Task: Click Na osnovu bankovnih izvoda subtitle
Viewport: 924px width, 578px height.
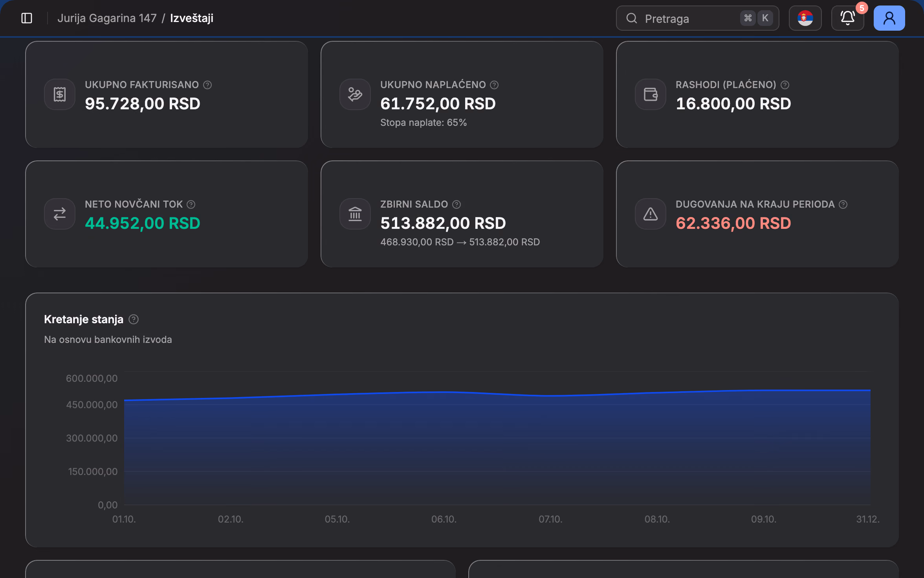Action: coord(108,340)
